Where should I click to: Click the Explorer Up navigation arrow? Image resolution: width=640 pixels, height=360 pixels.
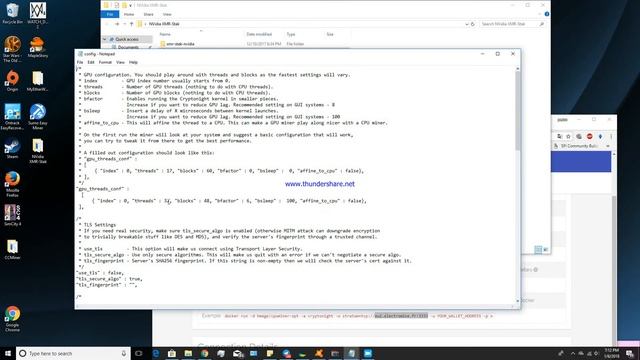[131, 24]
